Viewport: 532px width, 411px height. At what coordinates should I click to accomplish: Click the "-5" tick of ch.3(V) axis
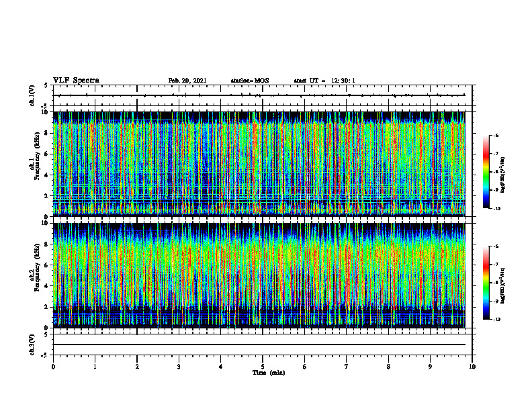coord(46,355)
